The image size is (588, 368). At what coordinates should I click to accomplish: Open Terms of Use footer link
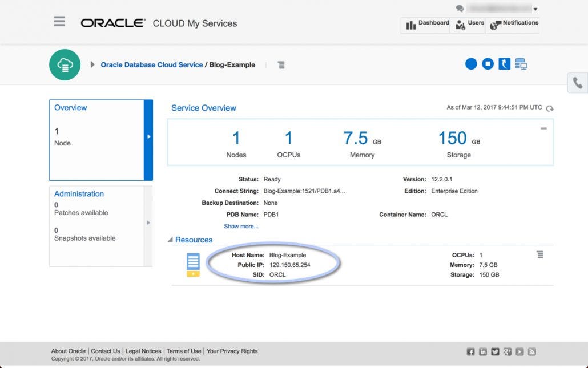[184, 351]
